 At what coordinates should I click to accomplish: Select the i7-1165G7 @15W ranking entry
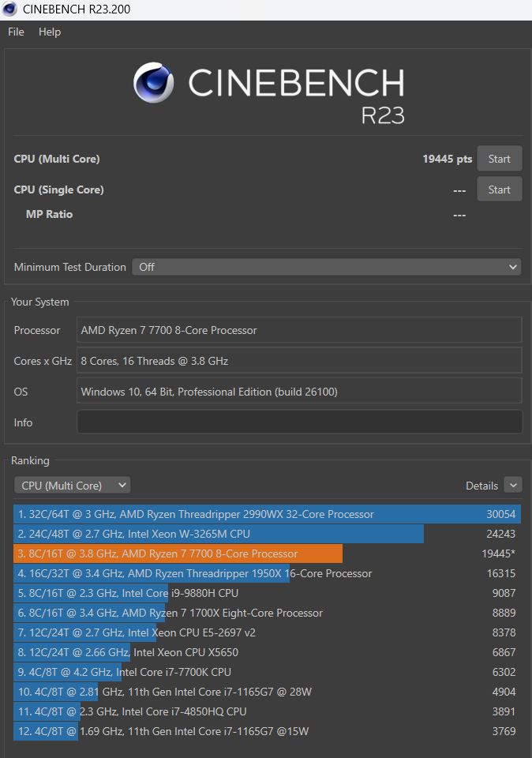click(x=267, y=731)
